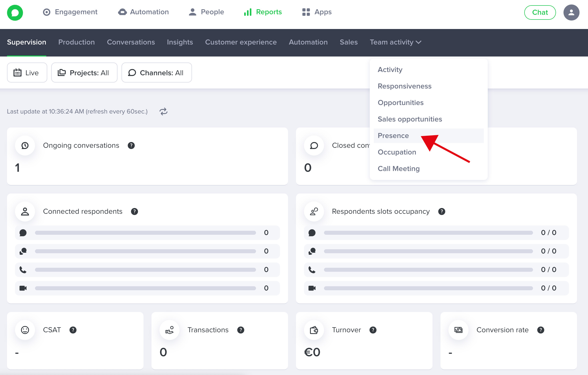Collapse the Team activity dropdown
This screenshot has height=375, width=588.
[395, 42]
